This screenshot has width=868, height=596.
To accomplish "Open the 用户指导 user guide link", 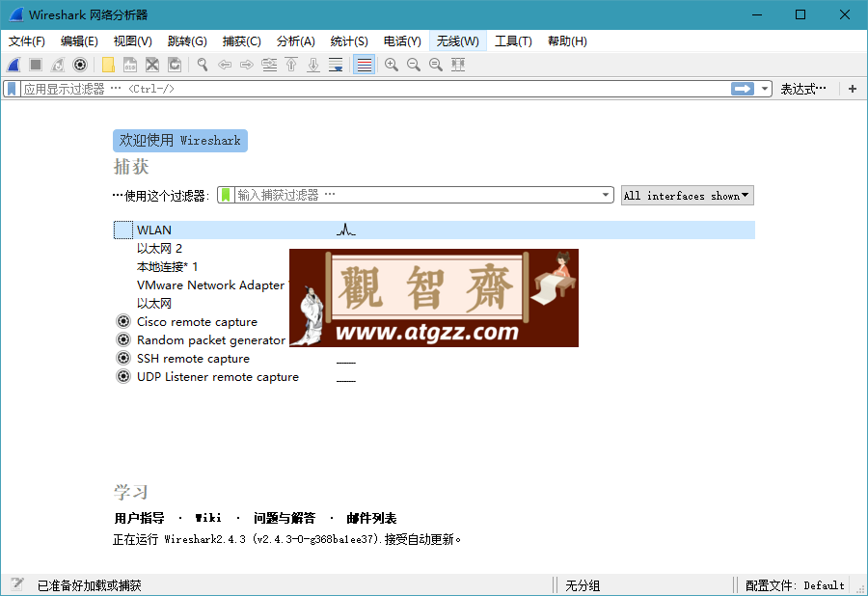I will point(139,518).
